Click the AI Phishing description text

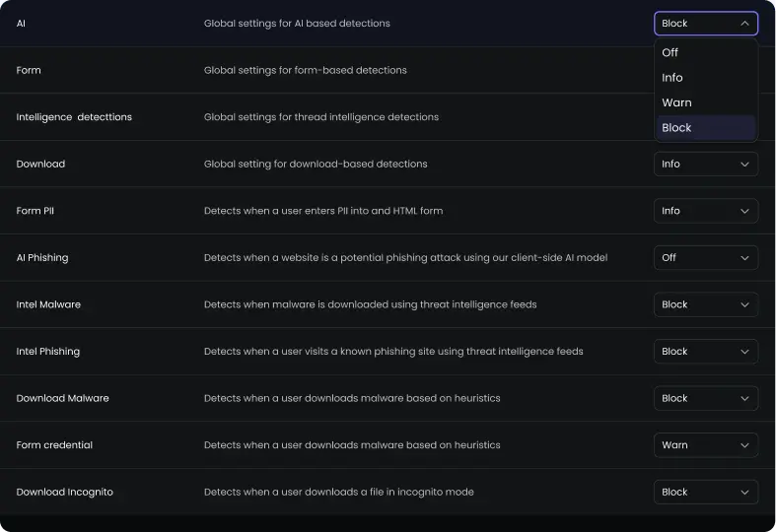pos(405,258)
